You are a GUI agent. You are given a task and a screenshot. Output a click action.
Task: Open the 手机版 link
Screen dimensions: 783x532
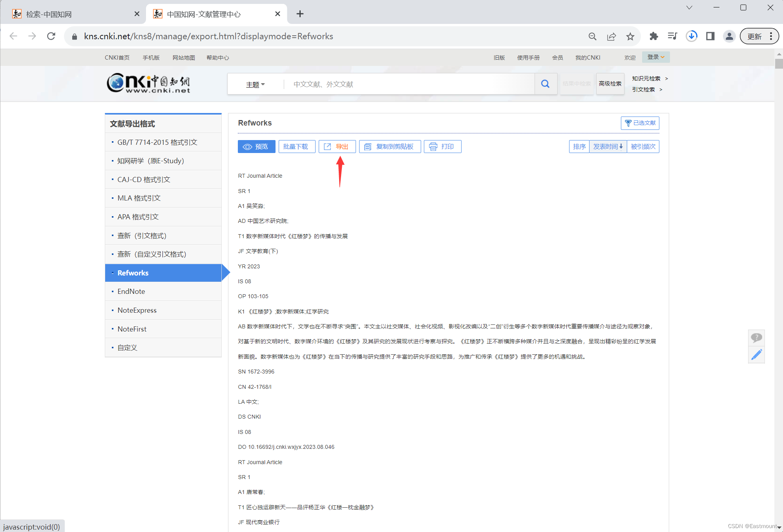151,58
